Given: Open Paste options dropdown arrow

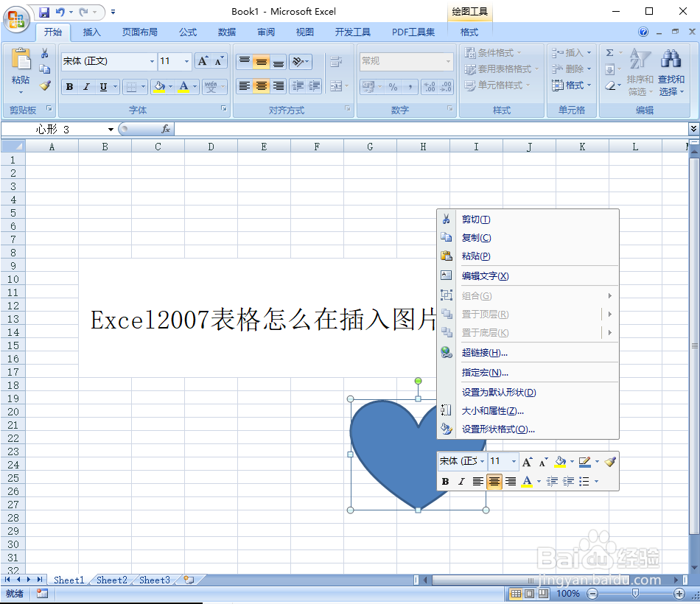Looking at the screenshot, I should tap(21, 92).
